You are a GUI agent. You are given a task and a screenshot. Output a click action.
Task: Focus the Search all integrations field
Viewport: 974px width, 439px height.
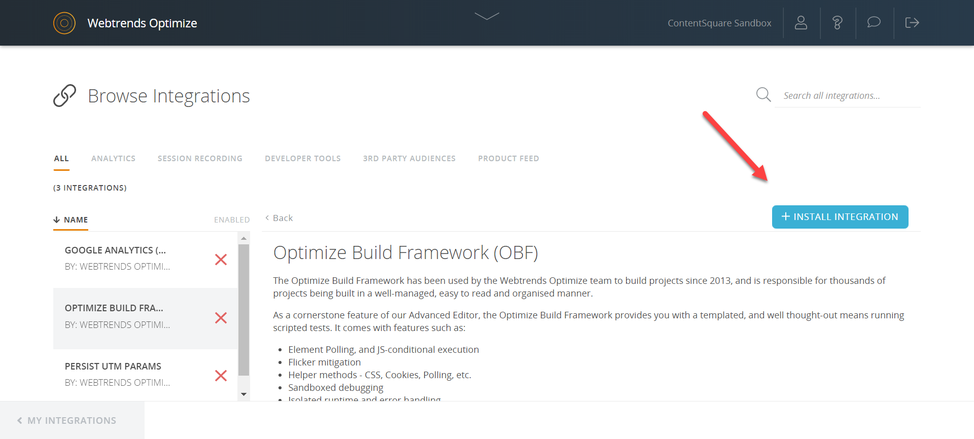pos(848,96)
